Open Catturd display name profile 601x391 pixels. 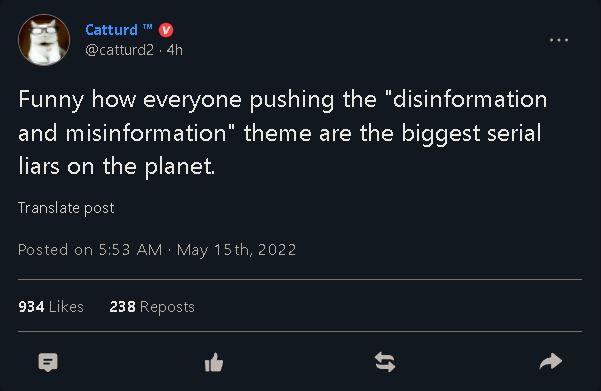click(112, 30)
